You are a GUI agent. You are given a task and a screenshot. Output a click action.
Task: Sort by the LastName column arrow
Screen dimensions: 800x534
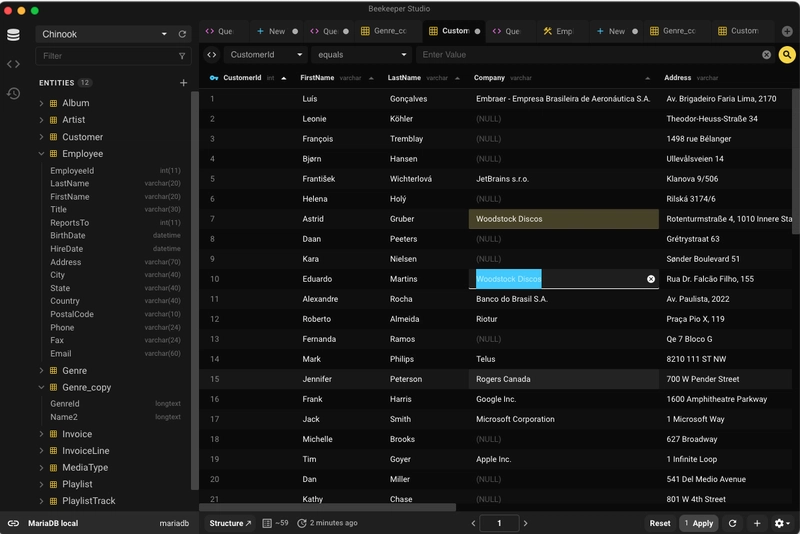pyautogui.click(x=457, y=79)
